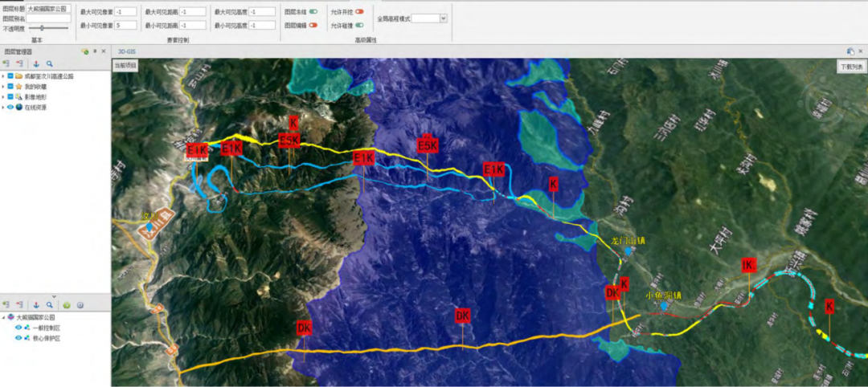Viewport: 868px width, 387px height.
Task: Toggle the 图层冻结 switch
Action: coord(313,12)
